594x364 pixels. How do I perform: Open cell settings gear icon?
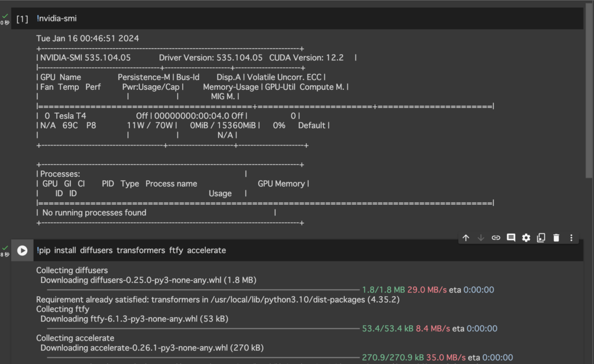click(526, 238)
